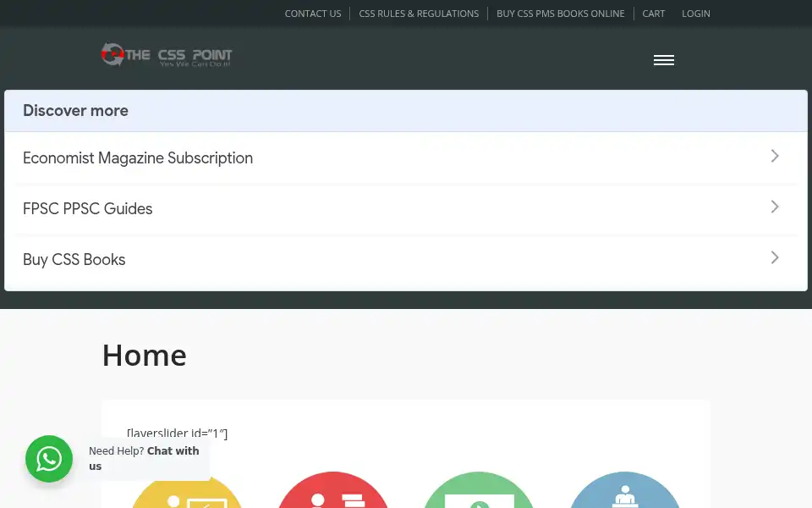Screen dimensions: 812x508
Task: Go to the Cart page
Action: [654, 14]
